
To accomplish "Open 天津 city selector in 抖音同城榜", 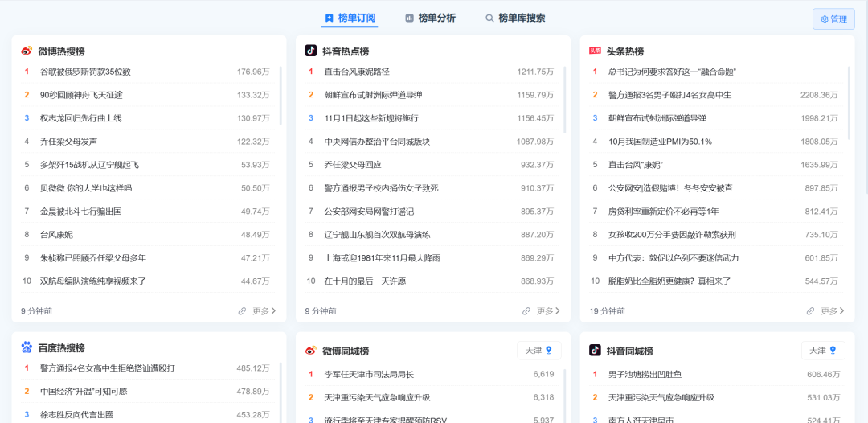I will point(823,351).
